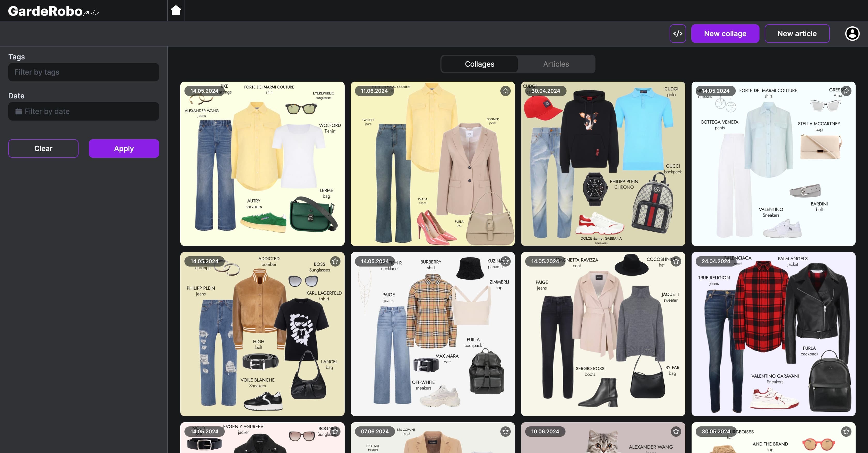Click the 10.06.2024 date badge
The image size is (868, 453).
545,432
